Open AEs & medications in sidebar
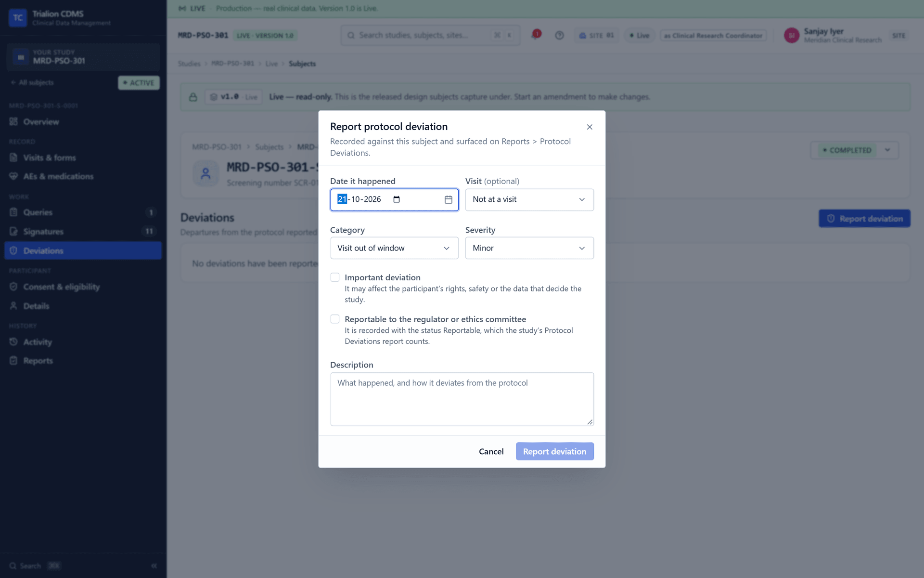Screen dimensions: 924x578 pyautogui.click(x=83, y=176)
